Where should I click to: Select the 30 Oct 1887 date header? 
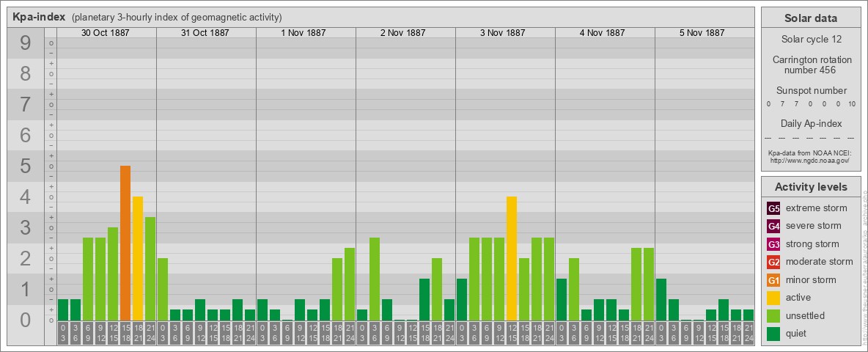point(106,33)
